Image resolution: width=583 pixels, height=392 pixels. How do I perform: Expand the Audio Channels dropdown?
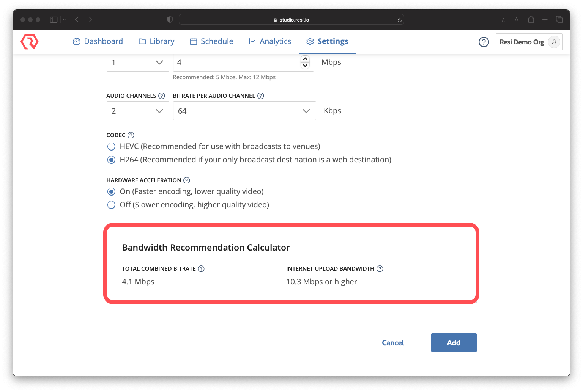pos(137,111)
